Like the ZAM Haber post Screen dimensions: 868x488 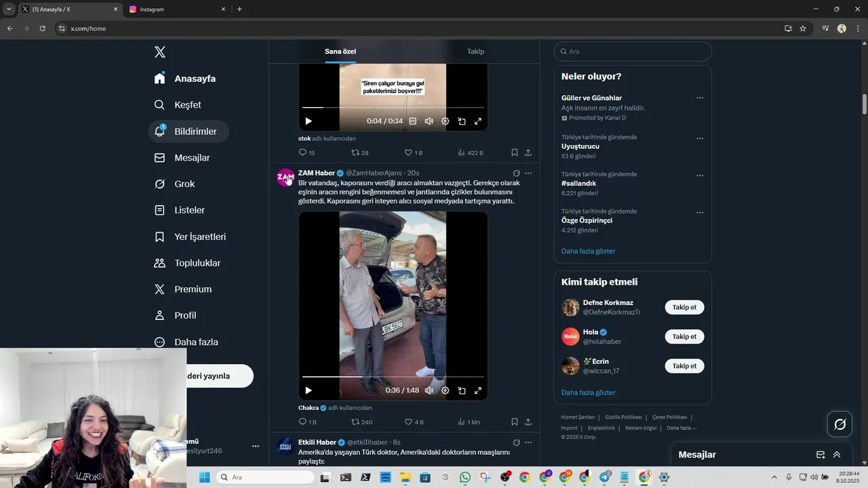click(414, 422)
